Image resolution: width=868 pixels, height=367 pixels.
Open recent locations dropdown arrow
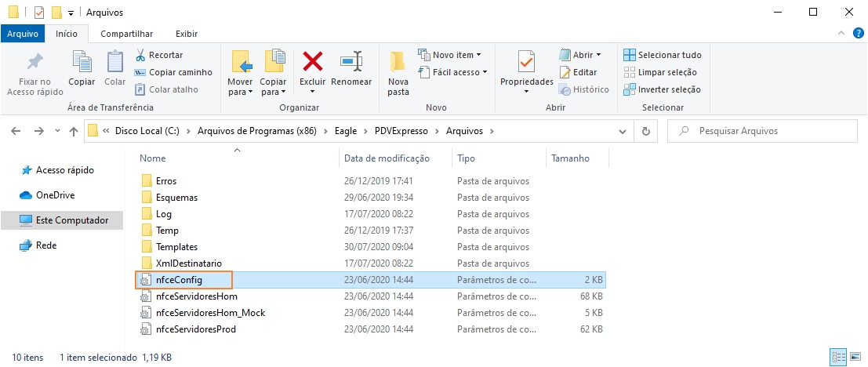(x=57, y=132)
